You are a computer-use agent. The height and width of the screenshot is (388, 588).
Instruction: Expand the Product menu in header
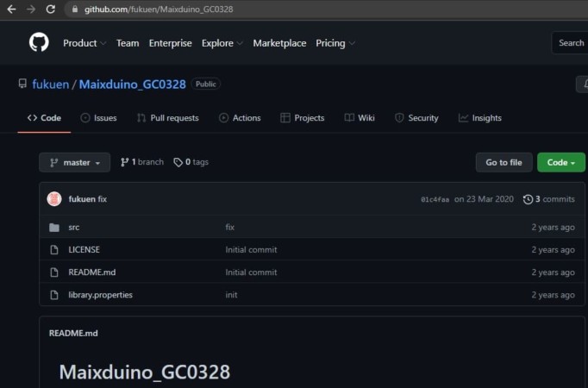point(84,43)
